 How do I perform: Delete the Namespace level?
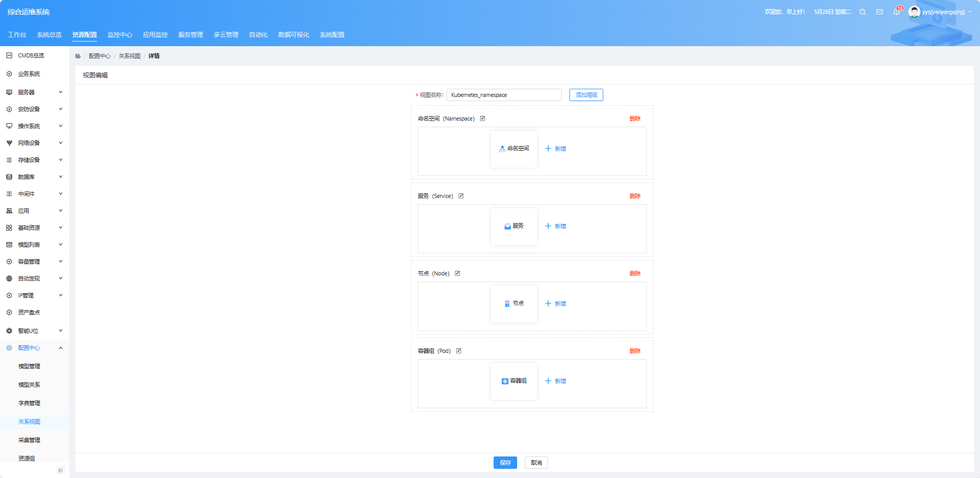click(635, 118)
